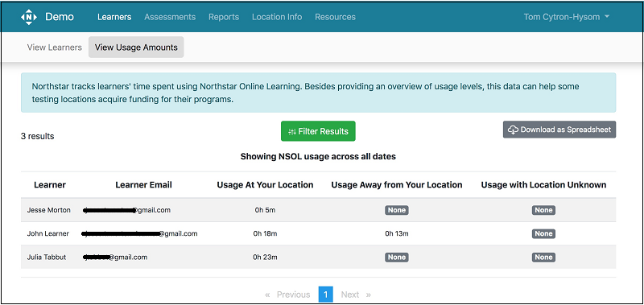Click the Northstar compass logo icon

pyautogui.click(x=29, y=17)
